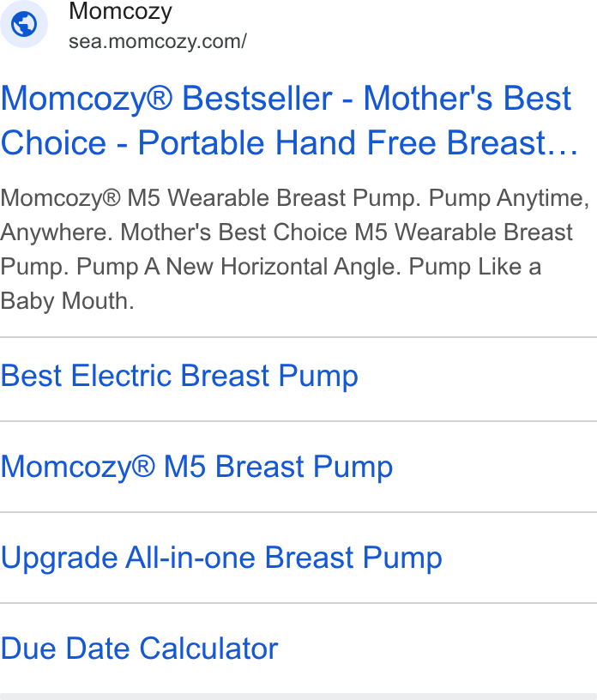This screenshot has width=597, height=700.
Task: Click the blue globe favicon icon
Action: pos(24,24)
